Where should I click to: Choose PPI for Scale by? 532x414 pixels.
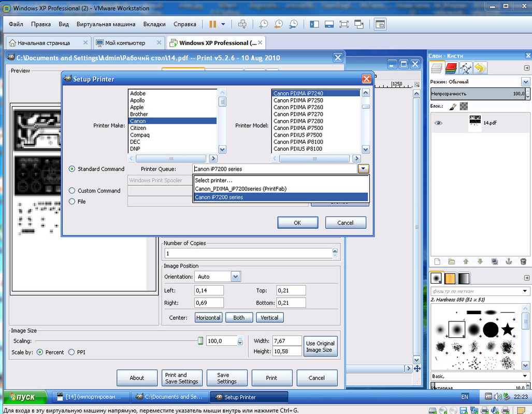[71, 352]
